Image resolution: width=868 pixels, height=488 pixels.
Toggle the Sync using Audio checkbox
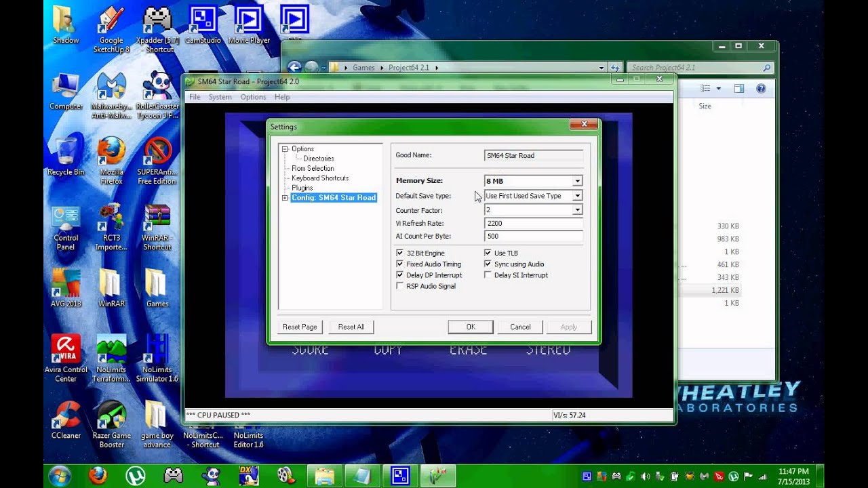(x=488, y=264)
